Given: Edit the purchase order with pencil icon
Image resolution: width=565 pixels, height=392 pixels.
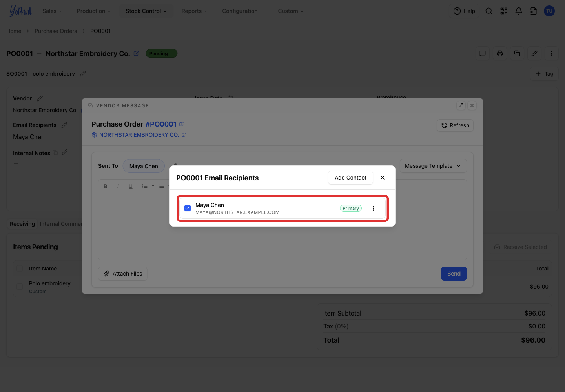Looking at the screenshot, I should [534, 53].
